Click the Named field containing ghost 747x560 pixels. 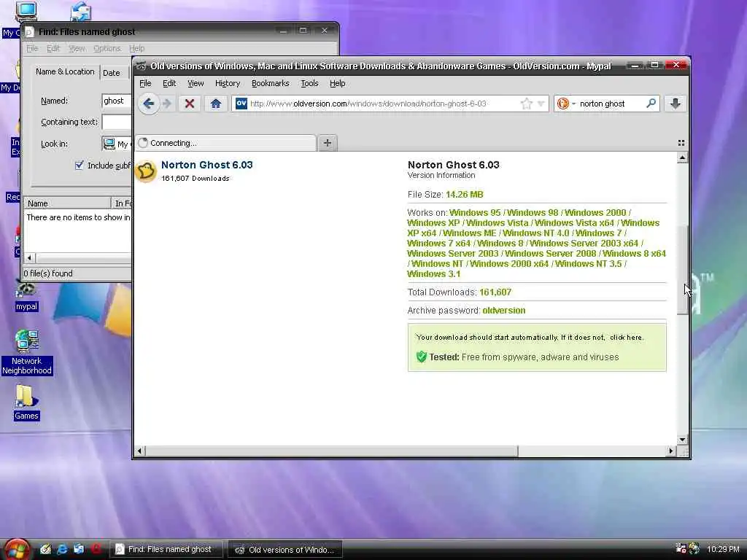(117, 101)
